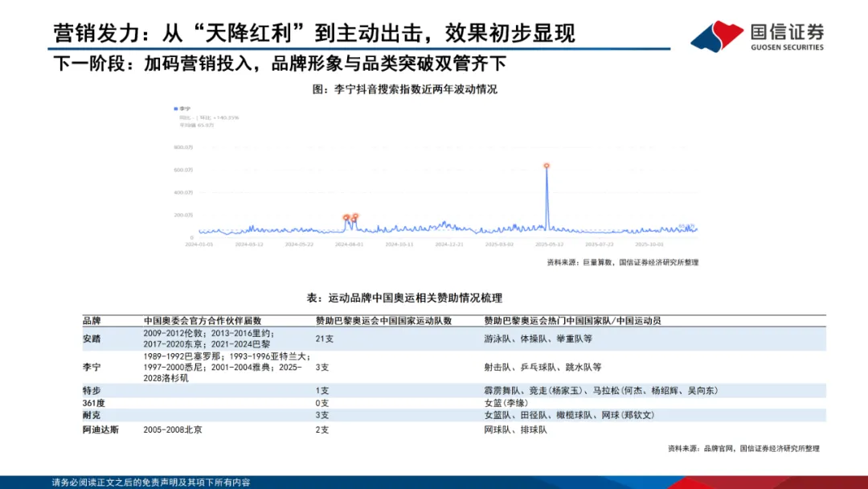
Task: Click the 2005-2008北京 cell for 阿迪达斯
Action: click(x=173, y=429)
